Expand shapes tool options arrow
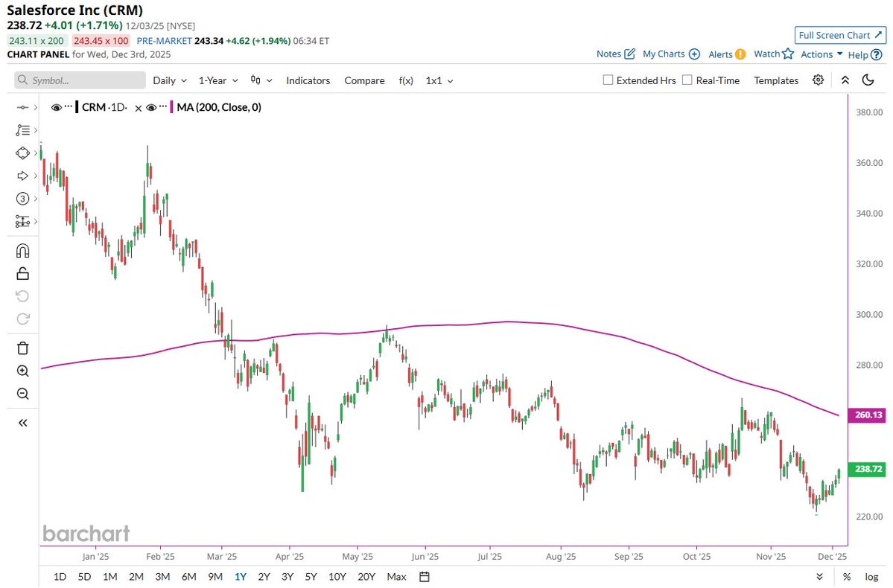This screenshot has height=588, width=893. coord(36,153)
